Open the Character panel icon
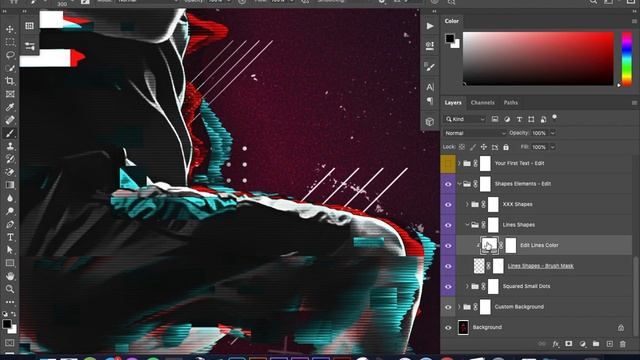The height and width of the screenshot is (360, 640). click(x=430, y=87)
